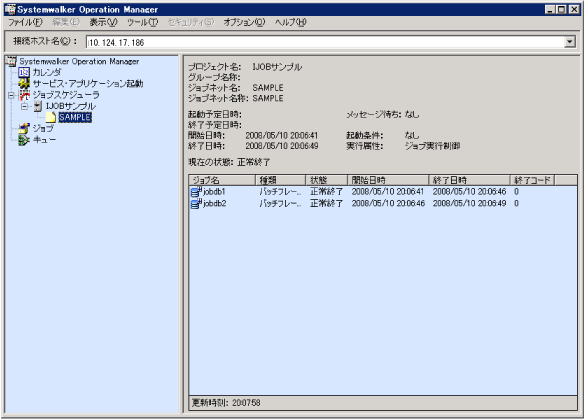Sort by 状態 column header
This screenshot has width=585, height=419.
(326, 180)
